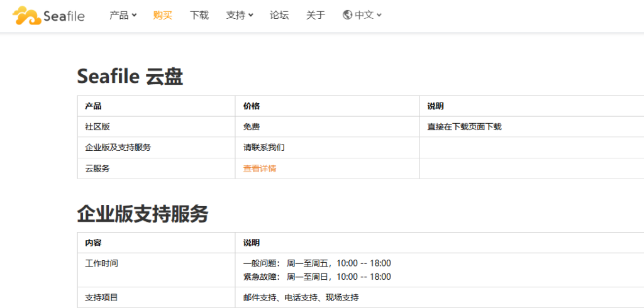This screenshot has height=308, width=644.
Task: Navigate to the 关于 page
Action: pos(316,15)
